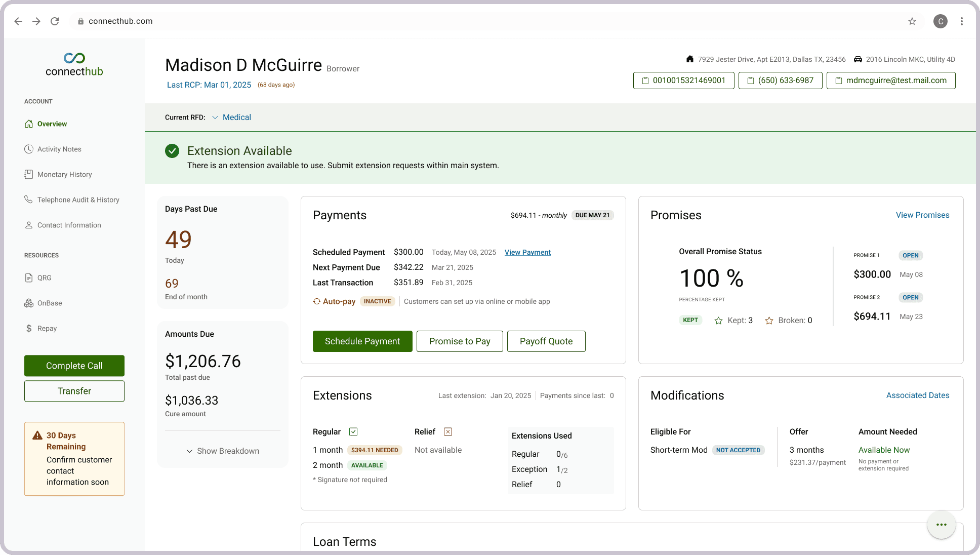Screen dimensions: 980x555
Task: Toggle the Relief extension checkbox
Action: coord(448,431)
